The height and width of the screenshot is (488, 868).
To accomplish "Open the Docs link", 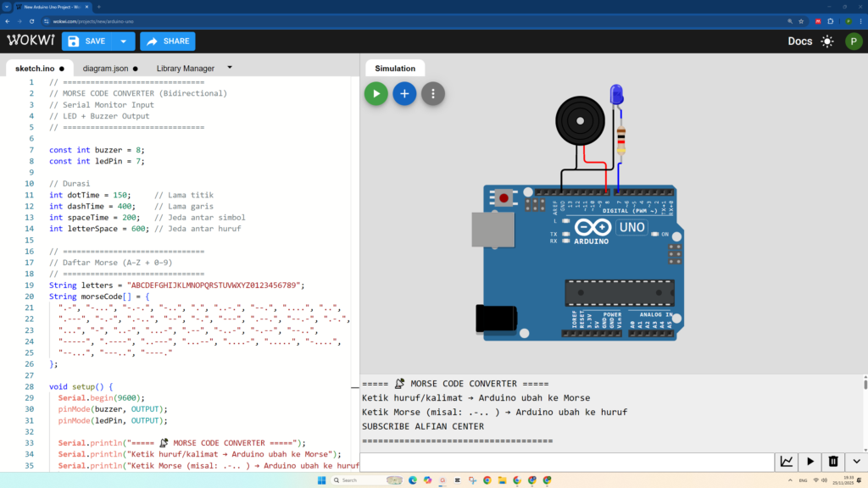I will [x=800, y=41].
